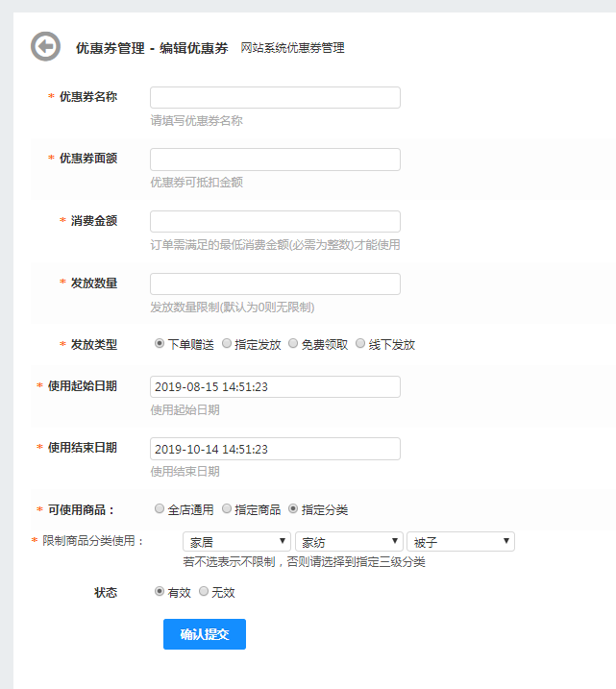Click the 发放数量 input field

point(275,284)
